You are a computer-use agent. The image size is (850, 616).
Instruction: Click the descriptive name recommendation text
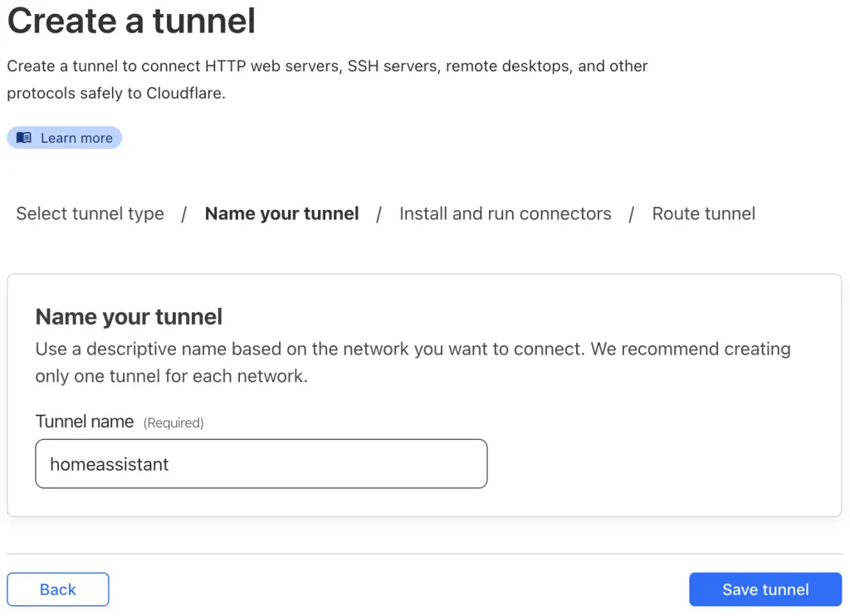point(413,362)
